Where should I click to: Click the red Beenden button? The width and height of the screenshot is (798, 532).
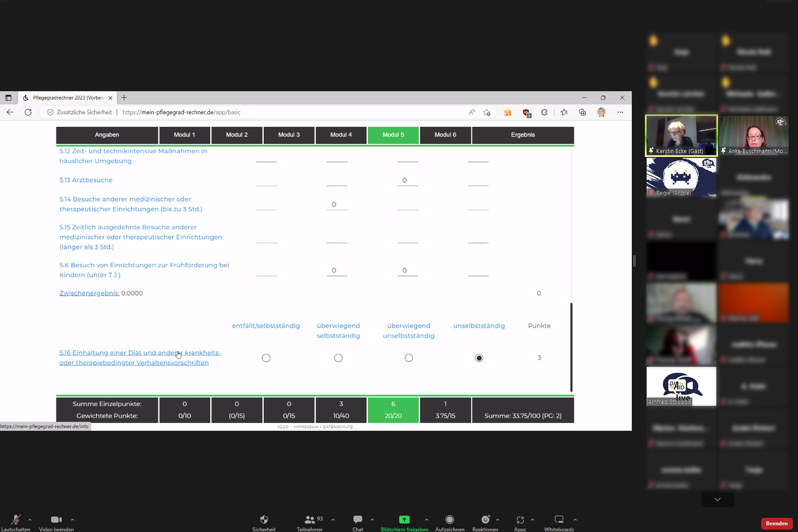(776, 524)
